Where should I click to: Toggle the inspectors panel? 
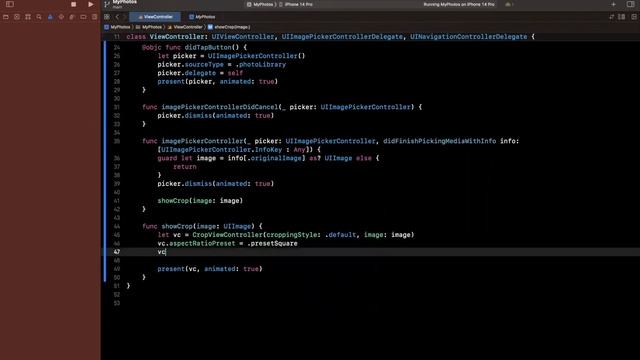click(631, 4)
